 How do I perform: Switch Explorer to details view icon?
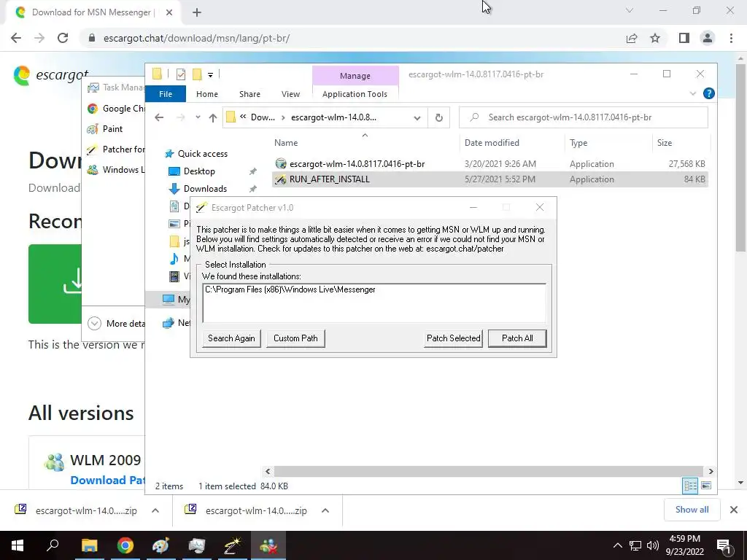coord(690,486)
